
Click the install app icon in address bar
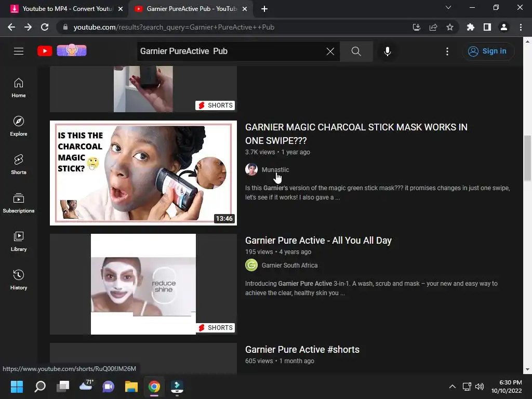(x=417, y=27)
